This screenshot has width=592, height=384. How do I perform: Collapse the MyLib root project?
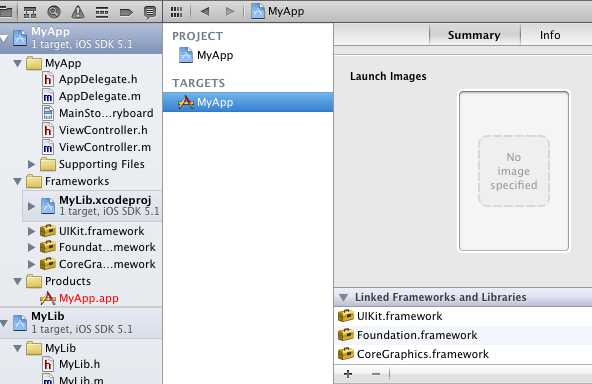(x=4, y=323)
